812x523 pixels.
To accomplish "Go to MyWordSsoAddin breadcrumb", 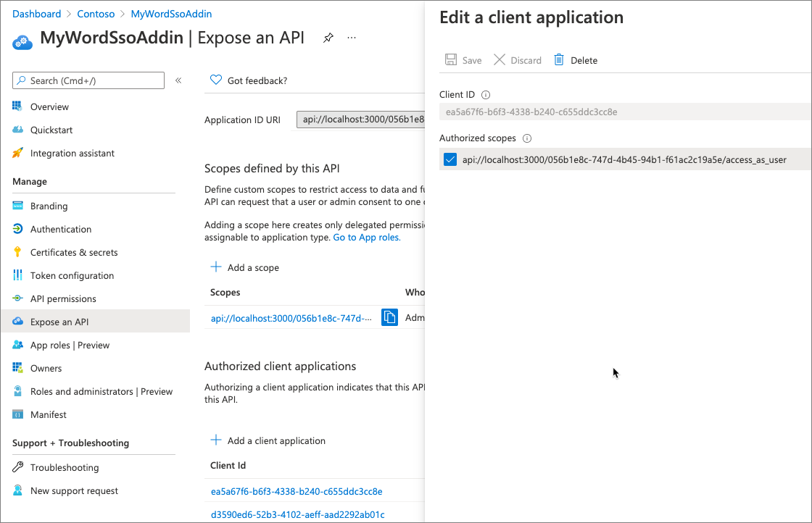I will point(171,14).
